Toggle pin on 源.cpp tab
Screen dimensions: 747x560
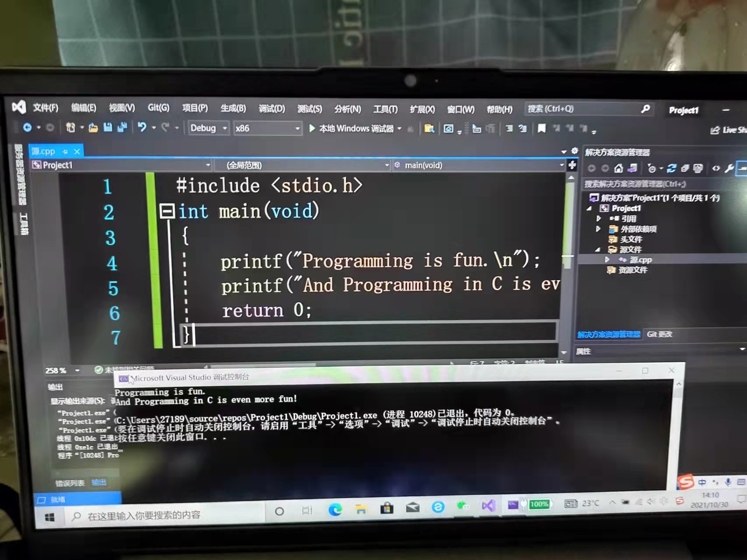(65, 151)
